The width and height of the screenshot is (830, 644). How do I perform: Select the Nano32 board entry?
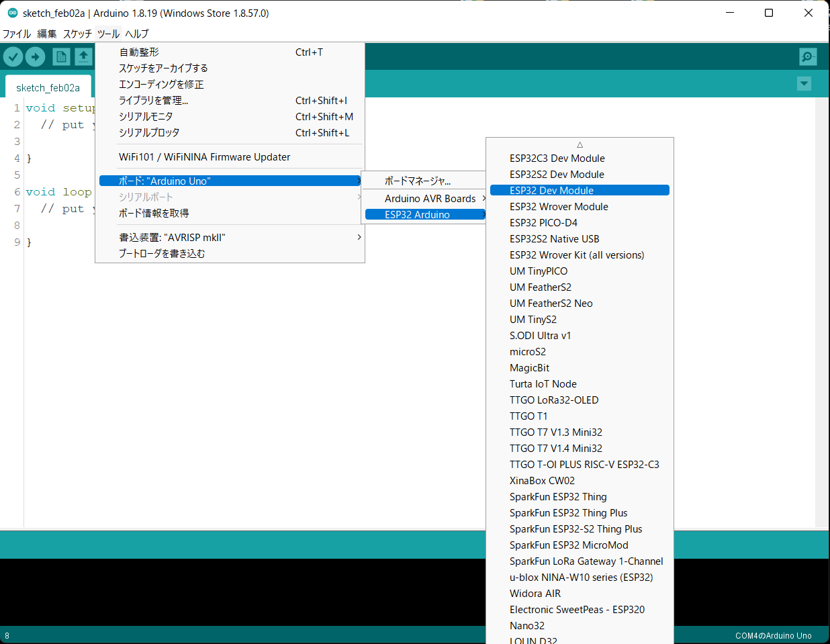[x=527, y=625]
